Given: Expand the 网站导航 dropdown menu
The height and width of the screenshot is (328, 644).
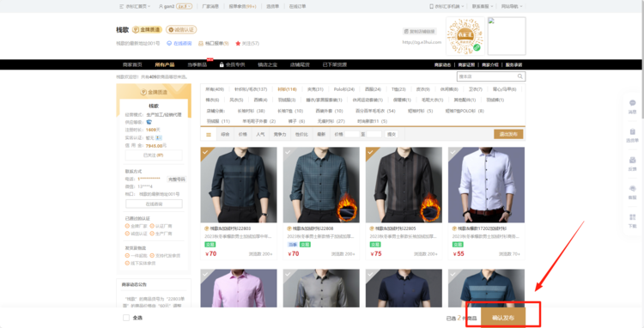Looking at the screenshot, I should coord(512,6).
